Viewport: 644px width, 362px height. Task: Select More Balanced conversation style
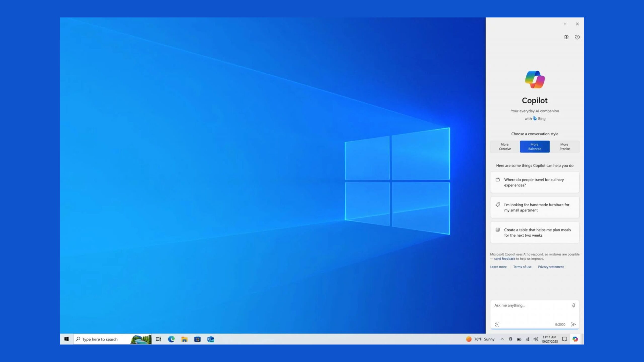point(535,147)
